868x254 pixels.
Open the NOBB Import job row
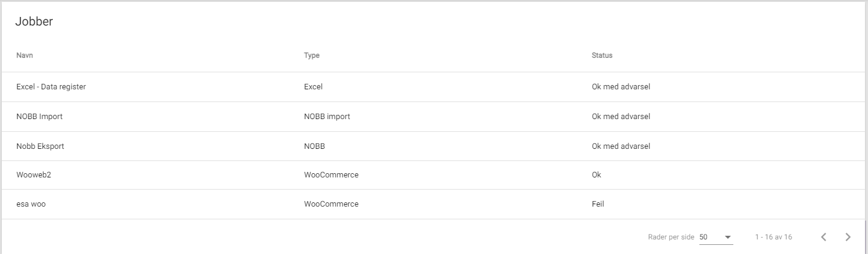pos(434,117)
